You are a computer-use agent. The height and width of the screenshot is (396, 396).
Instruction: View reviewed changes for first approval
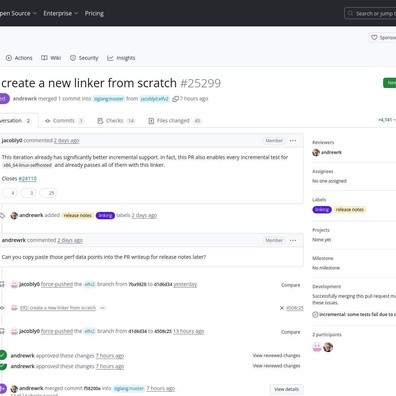click(276, 356)
